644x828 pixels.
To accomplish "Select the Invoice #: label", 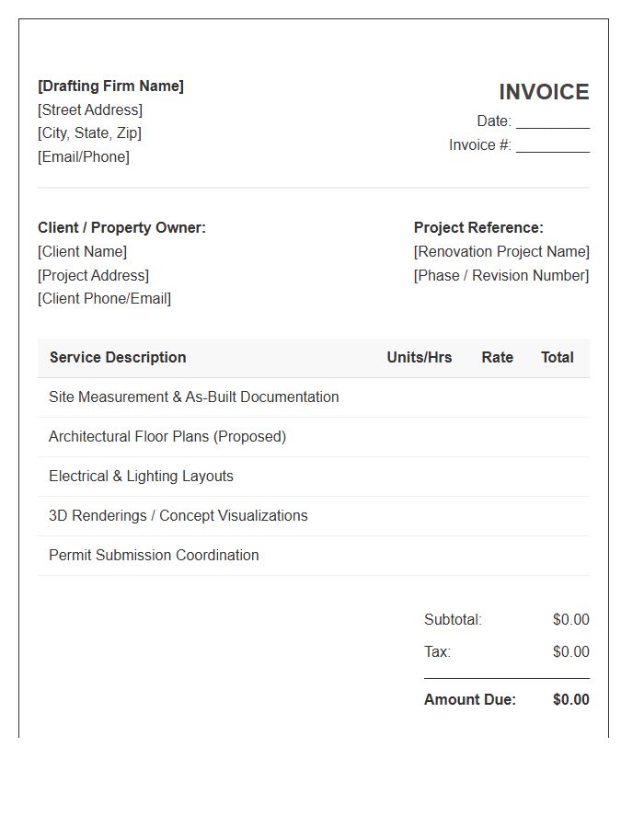I will (480, 145).
